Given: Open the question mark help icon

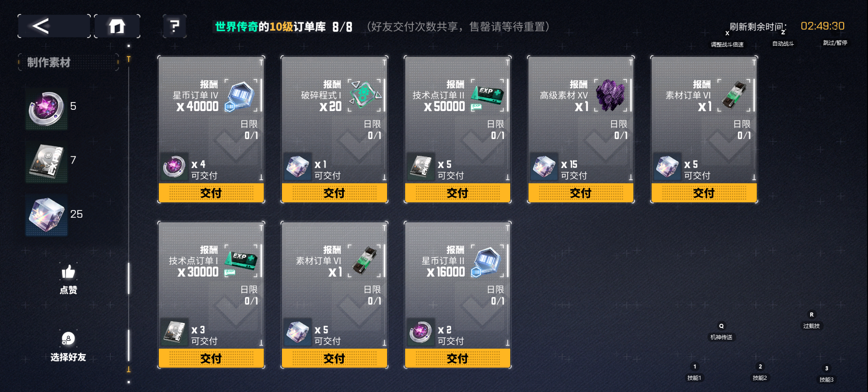Looking at the screenshot, I should tap(175, 26).
